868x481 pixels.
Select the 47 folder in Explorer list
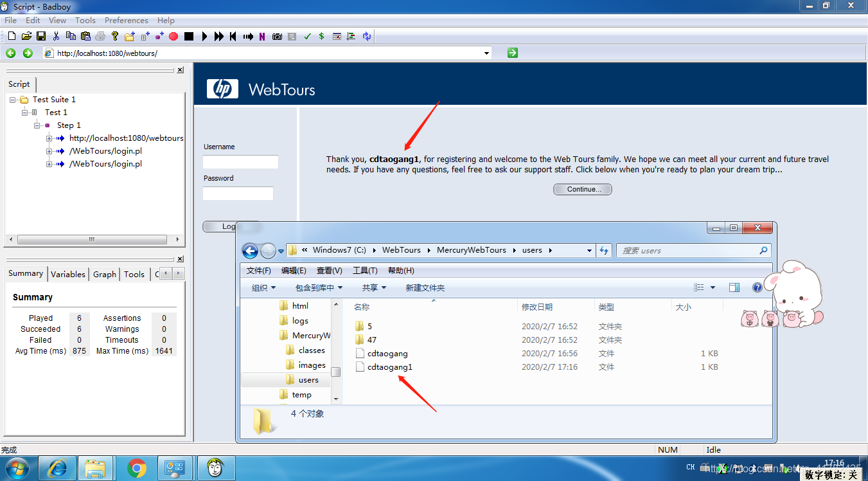tap(372, 340)
